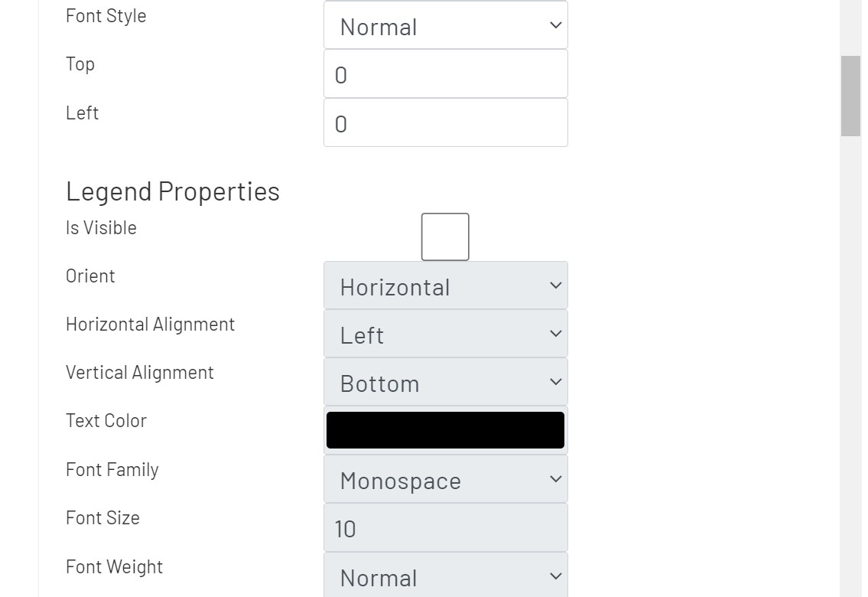868x597 pixels.
Task: Click the Legend Properties heading
Action: (173, 191)
